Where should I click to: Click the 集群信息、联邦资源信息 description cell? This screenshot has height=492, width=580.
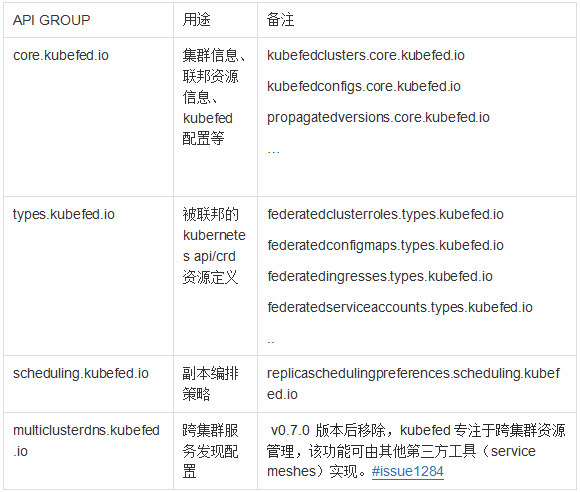(x=215, y=117)
